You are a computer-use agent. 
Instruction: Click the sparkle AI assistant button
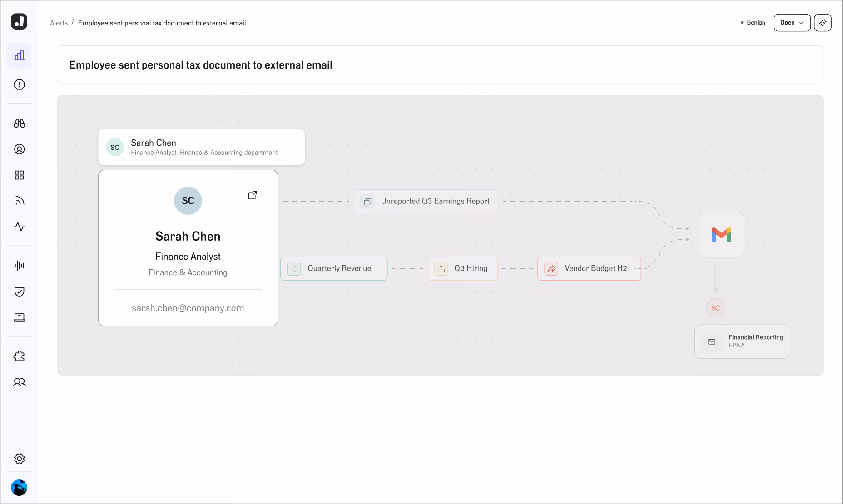coord(823,23)
